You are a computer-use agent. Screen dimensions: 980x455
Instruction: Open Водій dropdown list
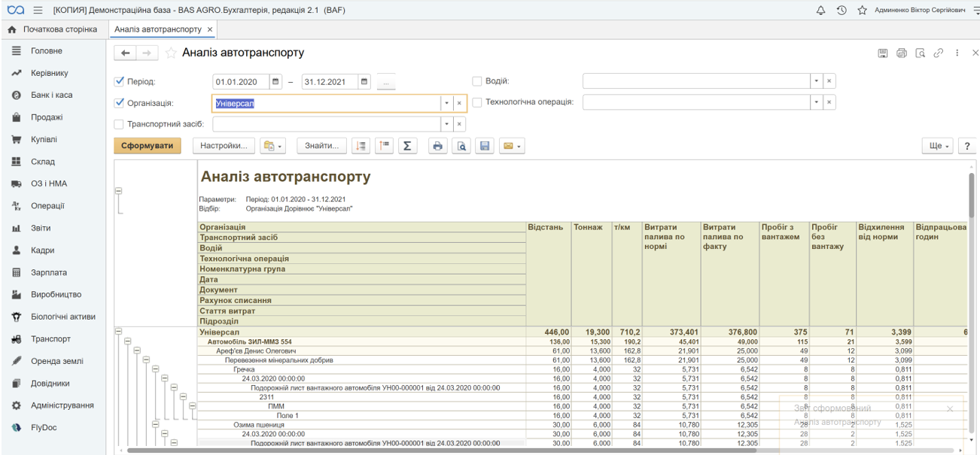pyautogui.click(x=816, y=81)
